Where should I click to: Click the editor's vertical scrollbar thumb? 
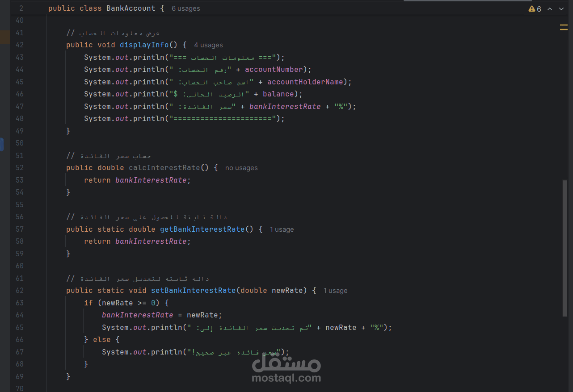[x=565, y=249]
